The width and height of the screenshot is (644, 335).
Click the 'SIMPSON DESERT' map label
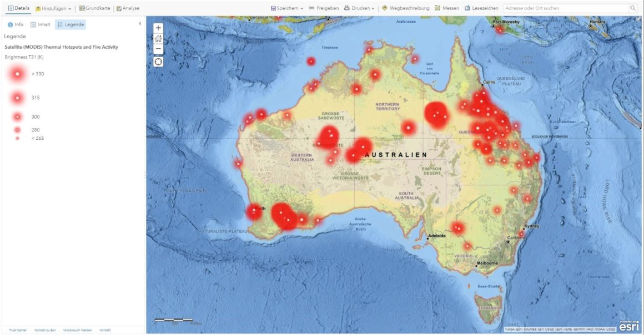point(431,171)
